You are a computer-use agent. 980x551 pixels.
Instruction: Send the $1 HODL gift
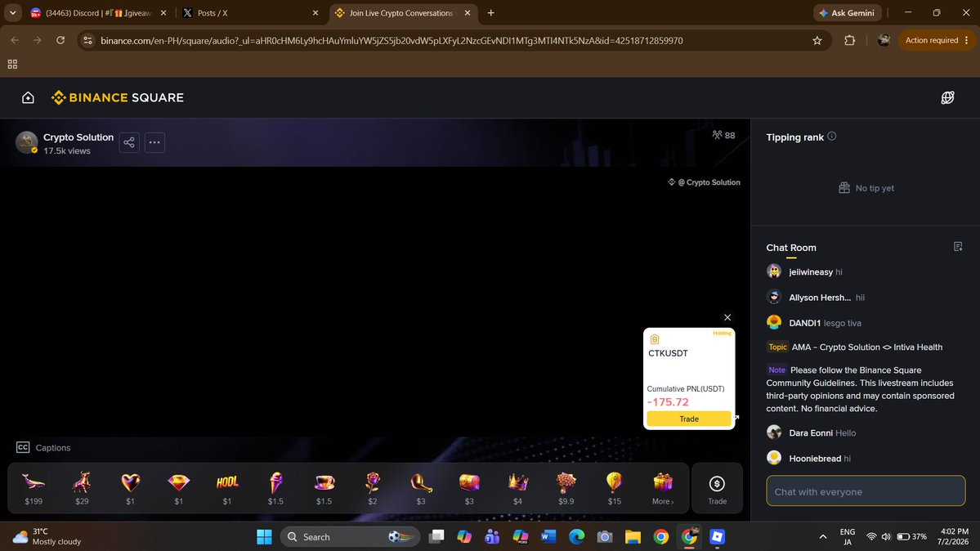pyautogui.click(x=227, y=488)
